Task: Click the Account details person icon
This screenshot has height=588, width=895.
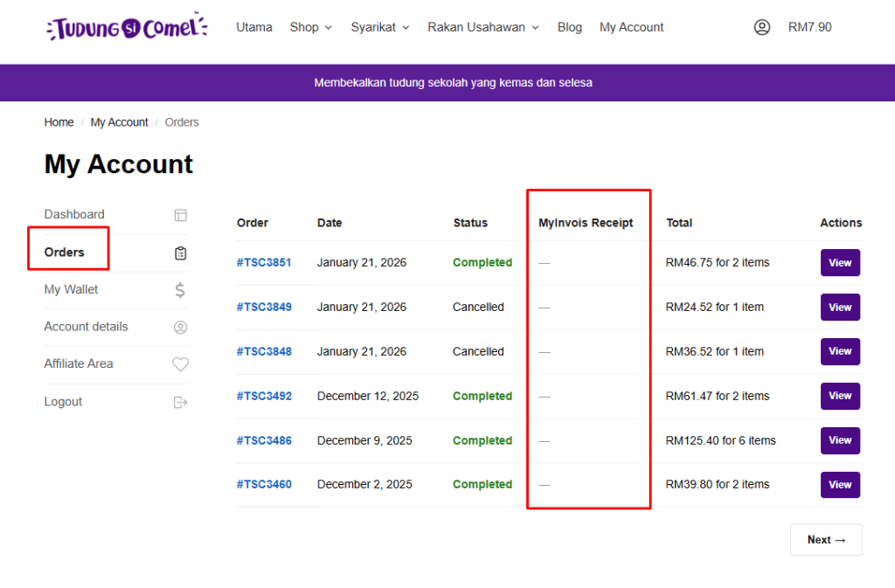Action: [180, 328]
